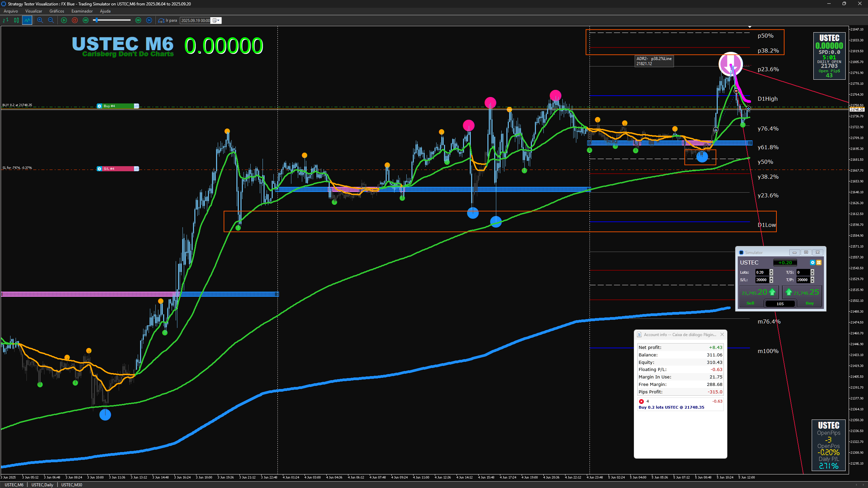Screen dimensions: 868x488
Task: Switch to candlestick chart mode
Action: click(16, 20)
